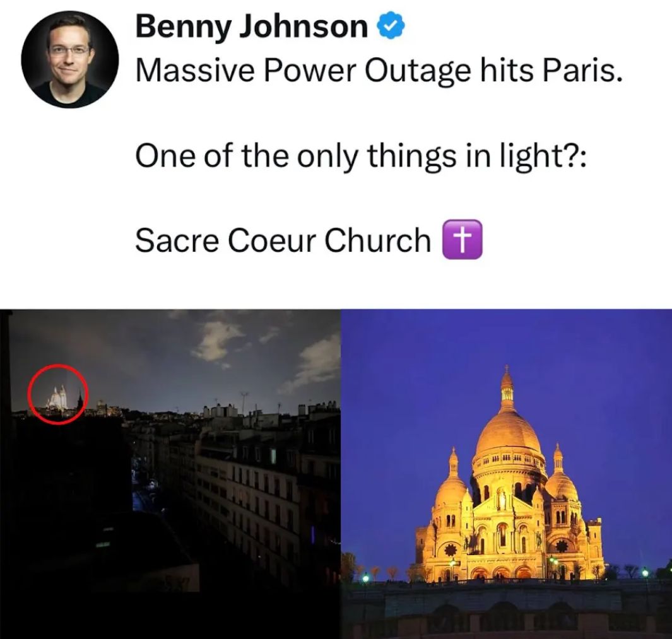Click the red circle in the left photo
The image size is (672, 639).
tap(58, 395)
